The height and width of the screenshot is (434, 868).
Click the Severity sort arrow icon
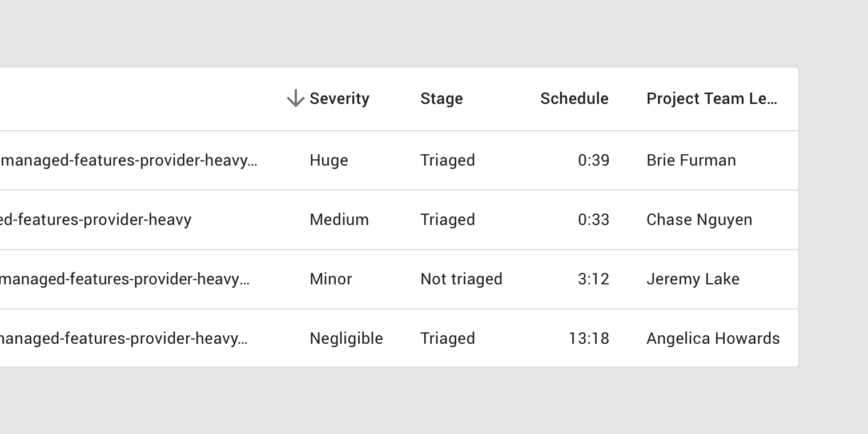click(x=295, y=98)
